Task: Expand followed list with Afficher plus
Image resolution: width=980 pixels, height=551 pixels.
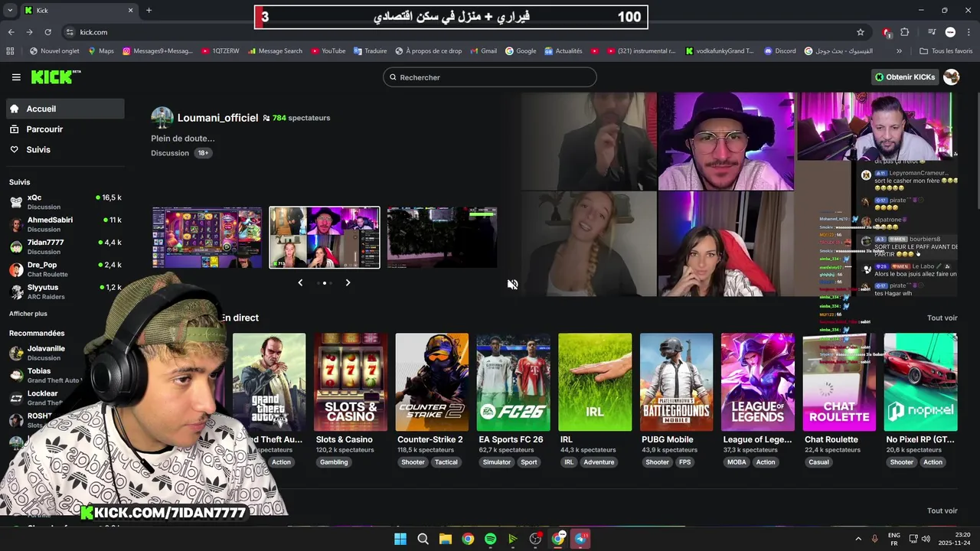Action: pyautogui.click(x=28, y=314)
